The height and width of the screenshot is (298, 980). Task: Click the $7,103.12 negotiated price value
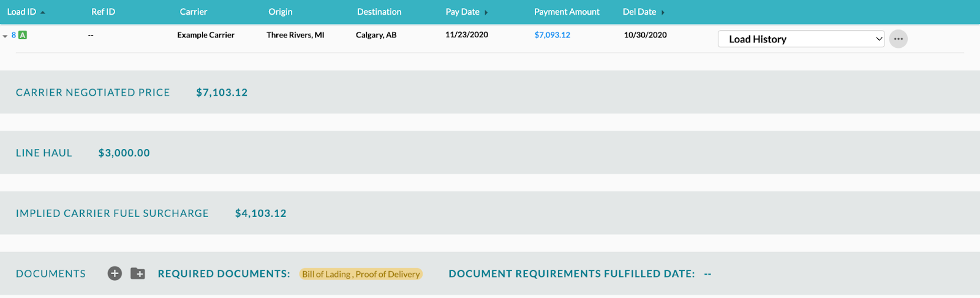tap(222, 93)
